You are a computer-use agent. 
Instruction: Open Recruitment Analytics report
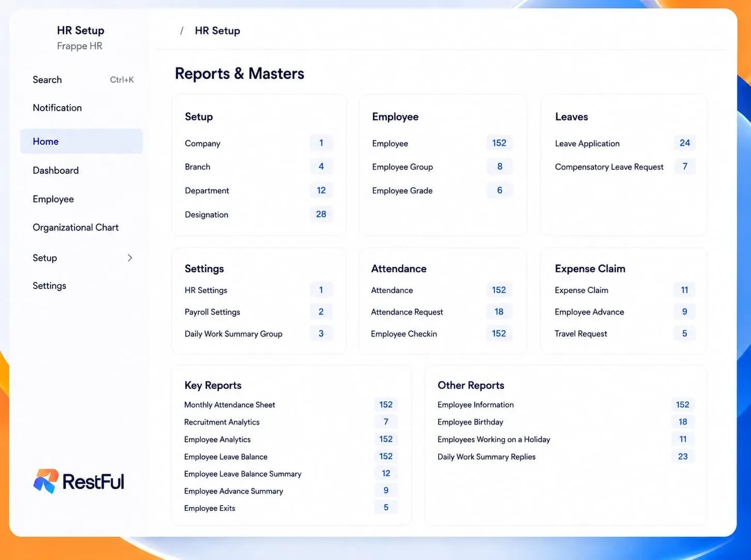222,422
